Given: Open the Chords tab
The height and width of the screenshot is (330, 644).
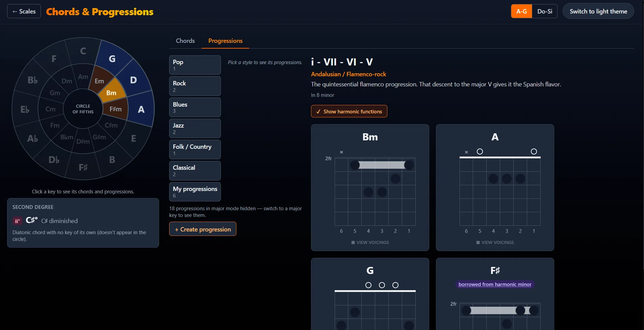Looking at the screenshot, I should pos(185,41).
